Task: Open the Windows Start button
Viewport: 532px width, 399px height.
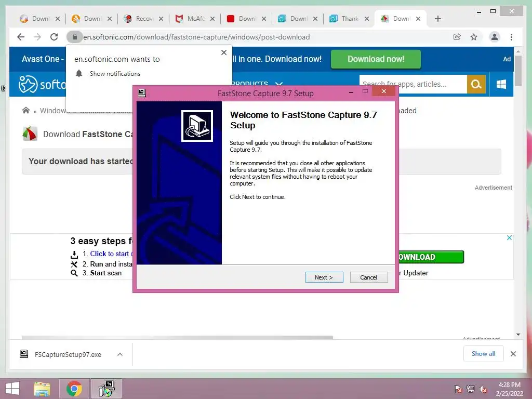Action: [x=12, y=389]
